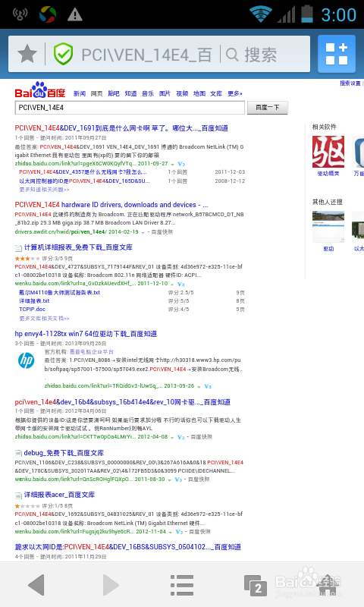
Task: Open the 网页 tab
Action: click(97, 93)
